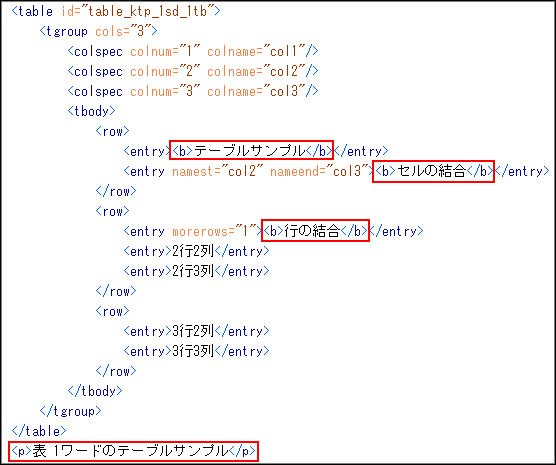This screenshot has height=465, width=556.
Task: Click the first opening row tag
Action: [x=112, y=131]
